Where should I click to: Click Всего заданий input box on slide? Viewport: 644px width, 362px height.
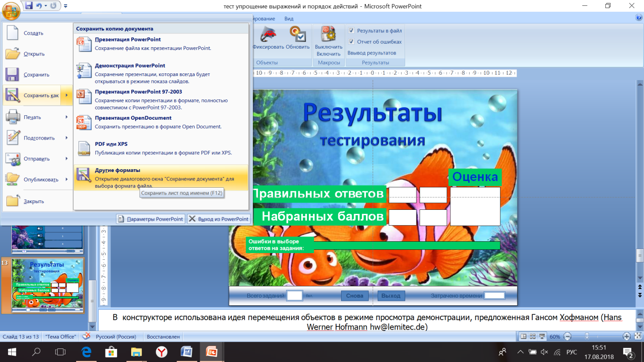pyautogui.click(x=295, y=296)
